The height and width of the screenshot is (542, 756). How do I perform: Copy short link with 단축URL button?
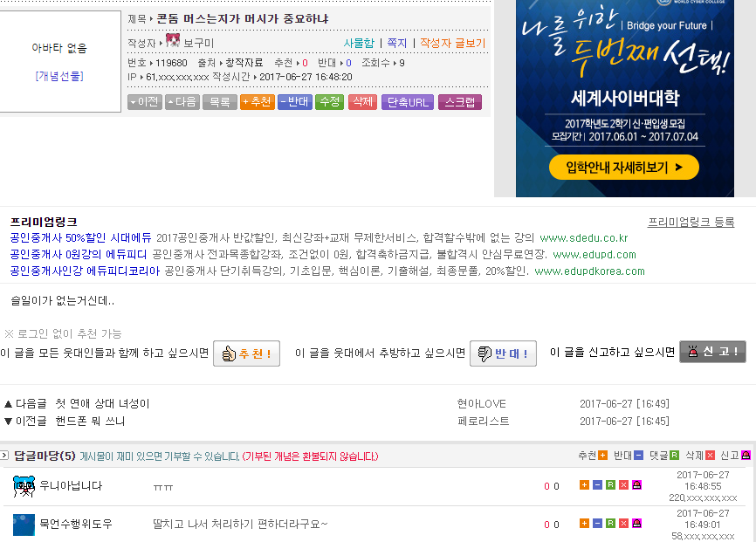(x=408, y=102)
